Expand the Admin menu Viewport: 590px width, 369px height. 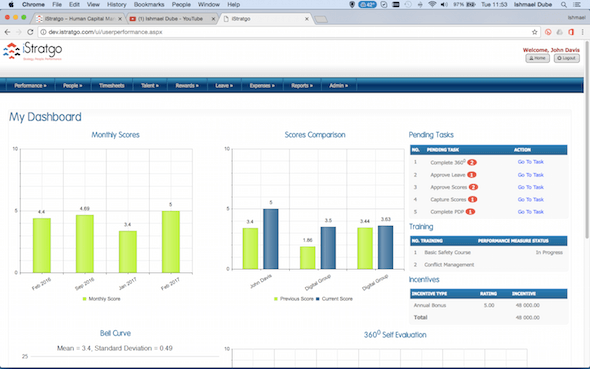coord(339,86)
